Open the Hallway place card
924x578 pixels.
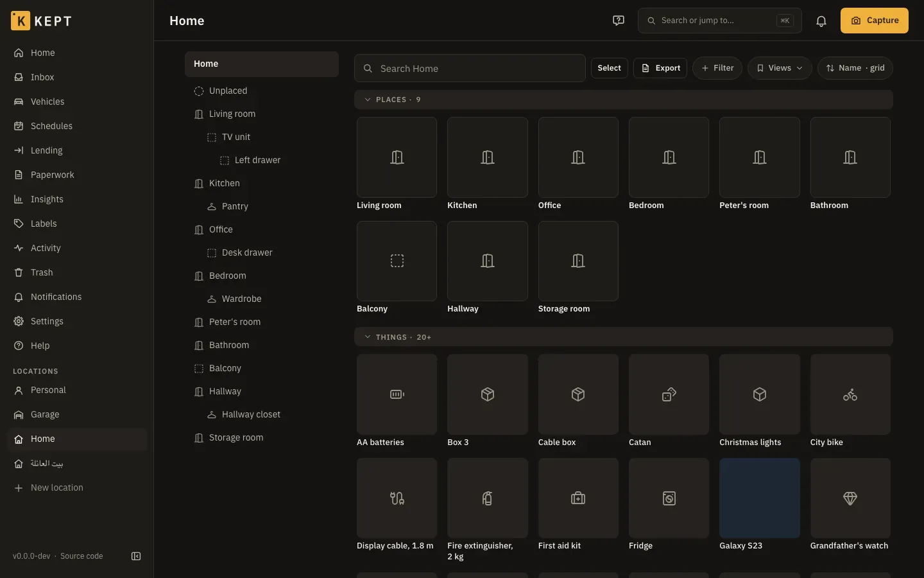[x=488, y=267]
